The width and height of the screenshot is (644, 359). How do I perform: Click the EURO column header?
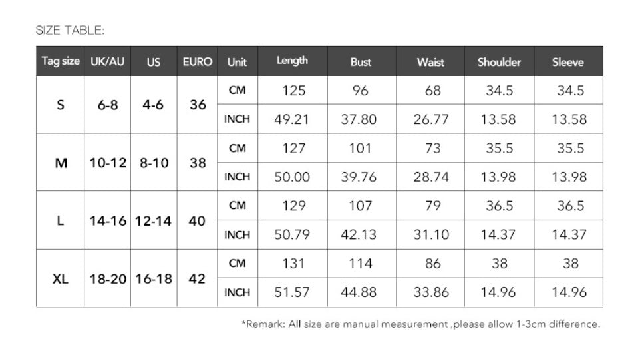(198, 61)
